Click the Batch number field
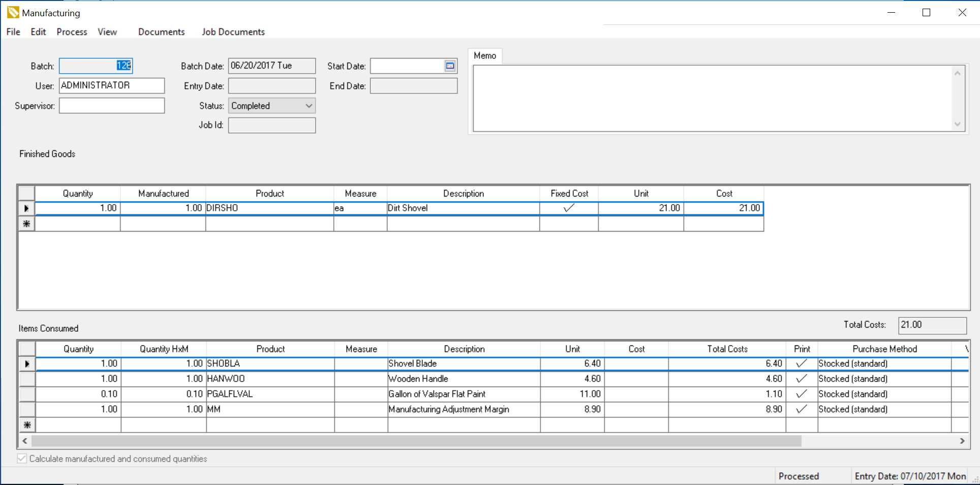Image resolution: width=980 pixels, height=485 pixels. pos(96,66)
